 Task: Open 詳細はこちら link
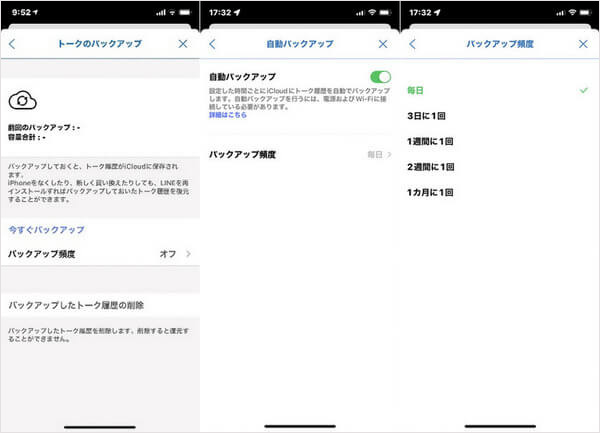click(228, 115)
